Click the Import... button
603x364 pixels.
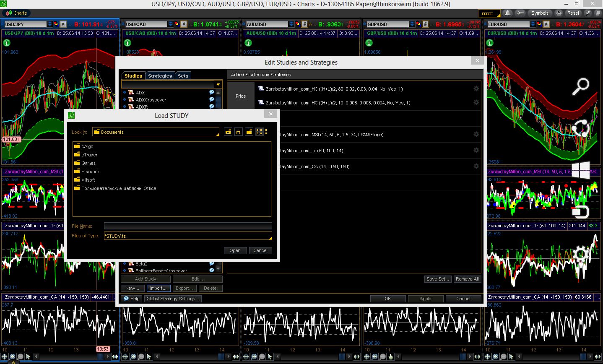pos(159,289)
